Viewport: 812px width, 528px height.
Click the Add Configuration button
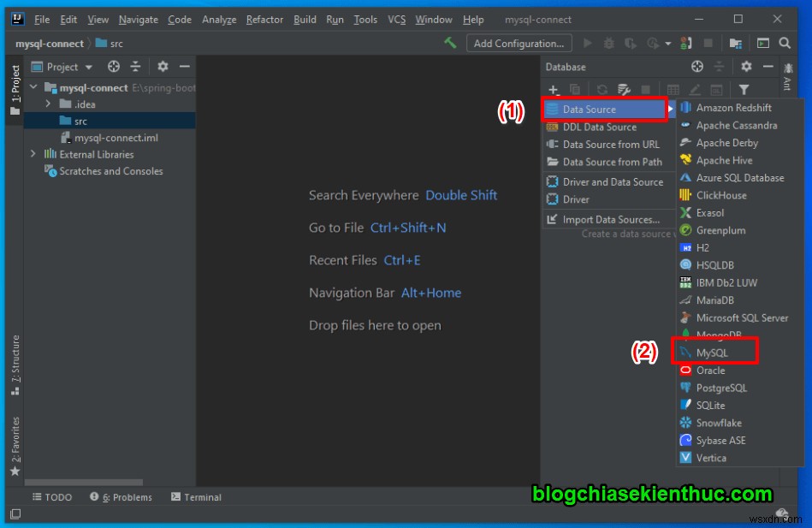point(519,42)
